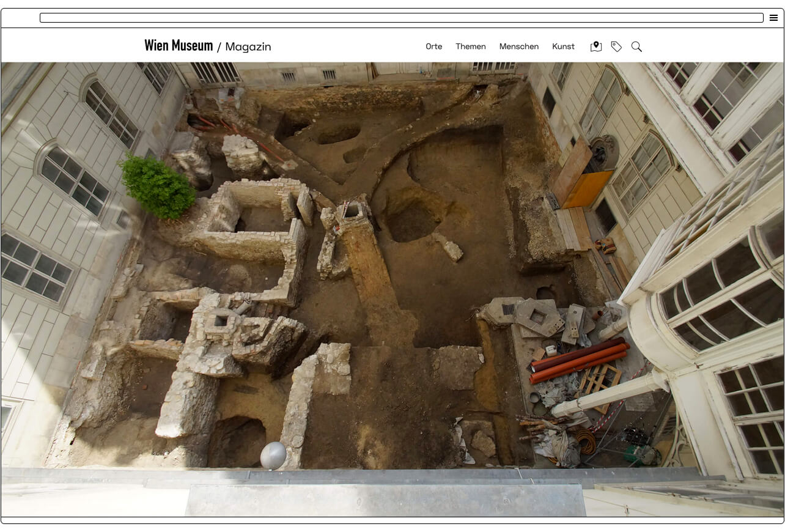
Task: Click the tag icon in header
Action: pyautogui.click(x=616, y=46)
